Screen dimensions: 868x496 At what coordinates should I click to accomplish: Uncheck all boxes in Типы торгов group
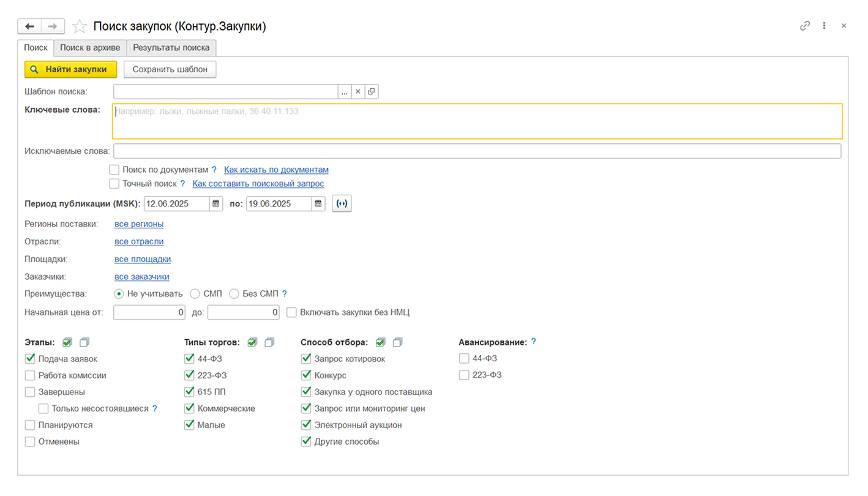pos(269,342)
